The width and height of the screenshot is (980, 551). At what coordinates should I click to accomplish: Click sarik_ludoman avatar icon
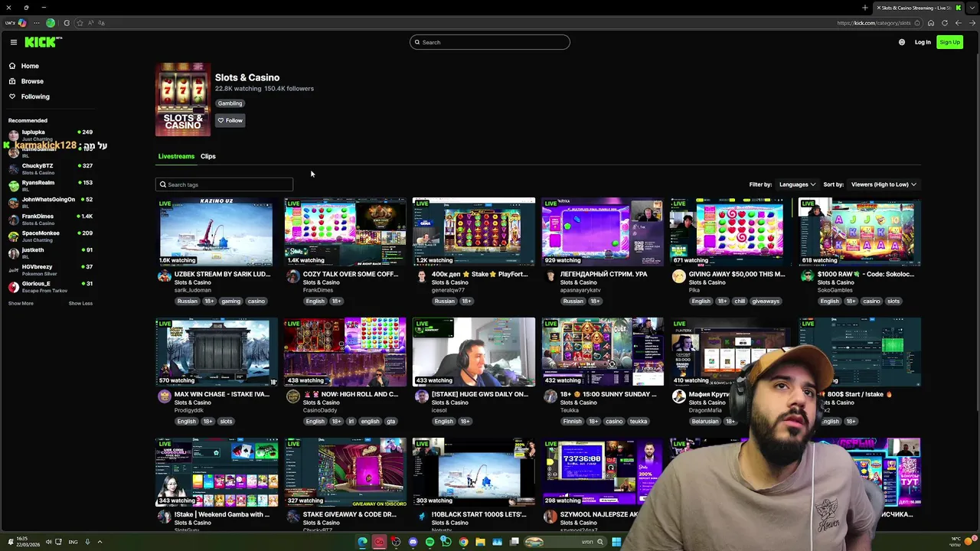164,276
